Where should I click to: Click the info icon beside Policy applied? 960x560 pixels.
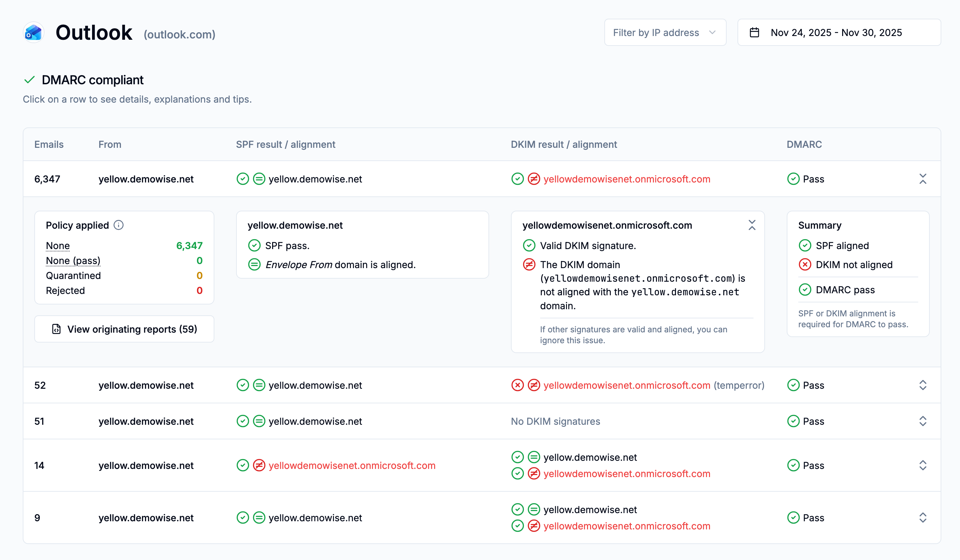tap(119, 225)
